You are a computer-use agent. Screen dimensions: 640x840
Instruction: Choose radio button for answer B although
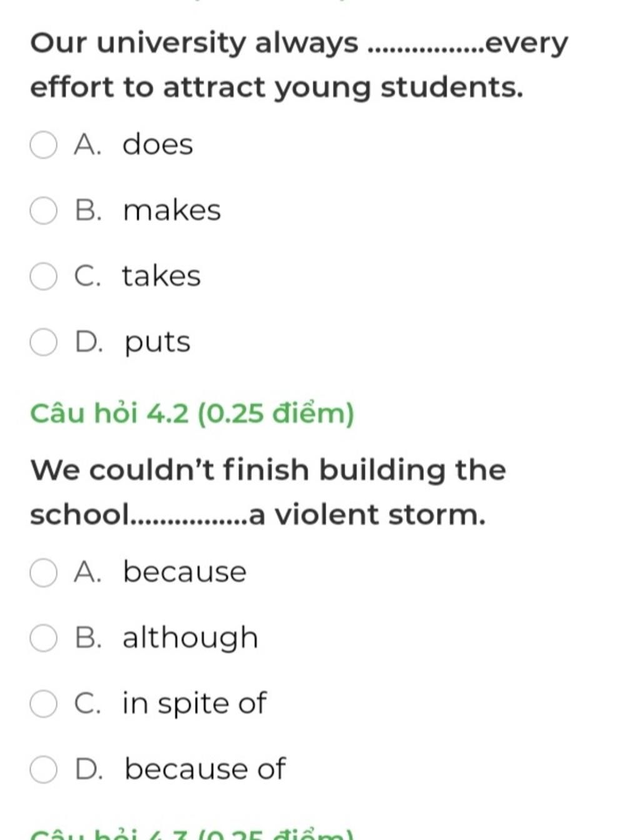43,638
